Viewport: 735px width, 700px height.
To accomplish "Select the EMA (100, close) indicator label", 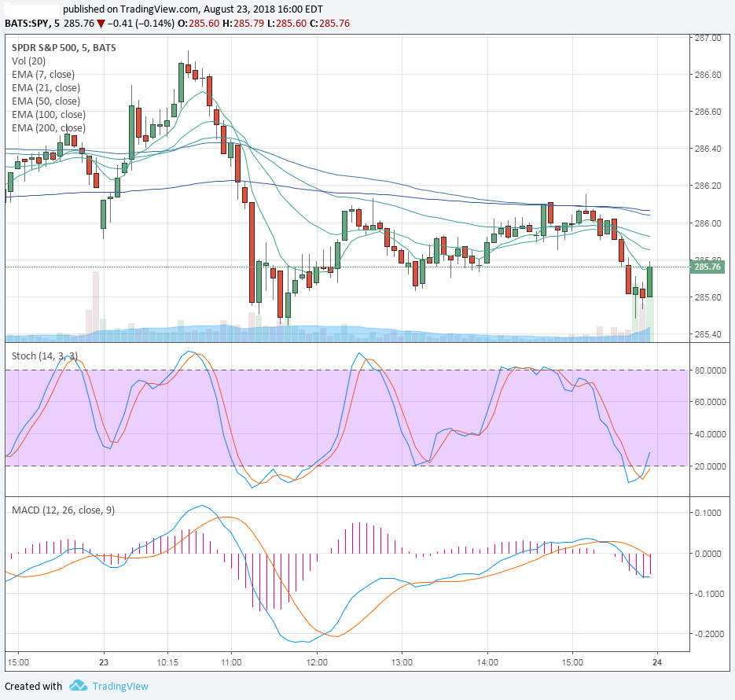I will (49, 114).
